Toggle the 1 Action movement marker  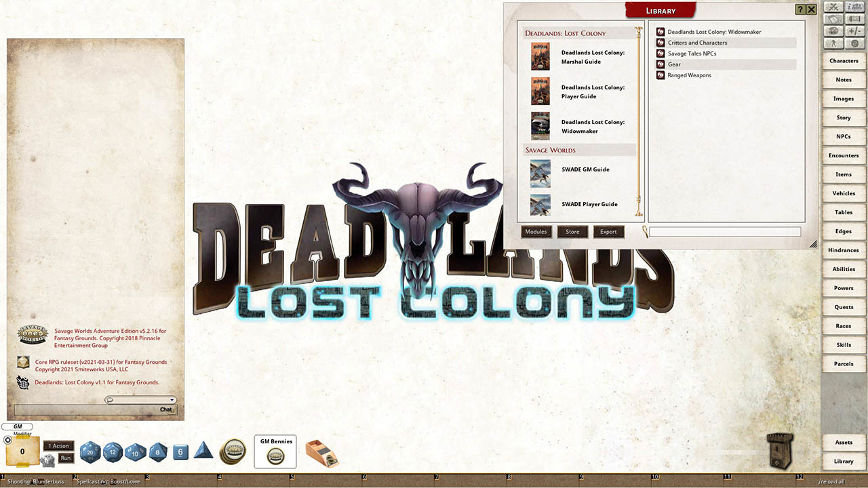[x=58, y=445]
